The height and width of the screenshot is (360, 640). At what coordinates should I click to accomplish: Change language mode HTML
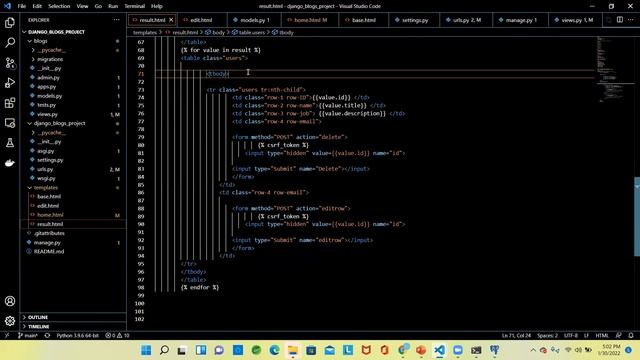[x=602, y=336]
